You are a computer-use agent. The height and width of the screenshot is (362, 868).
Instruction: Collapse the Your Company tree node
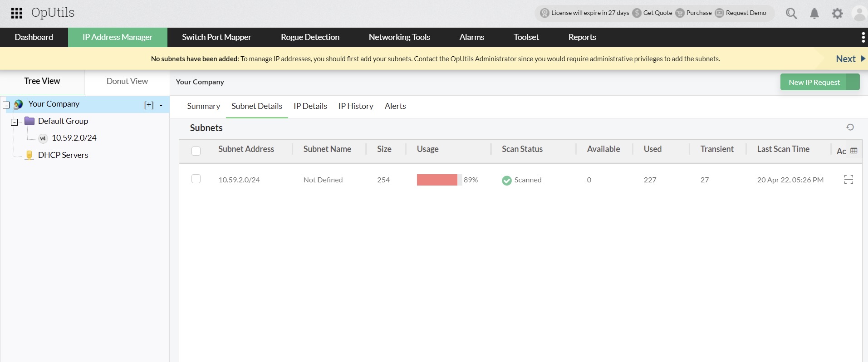coord(6,105)
